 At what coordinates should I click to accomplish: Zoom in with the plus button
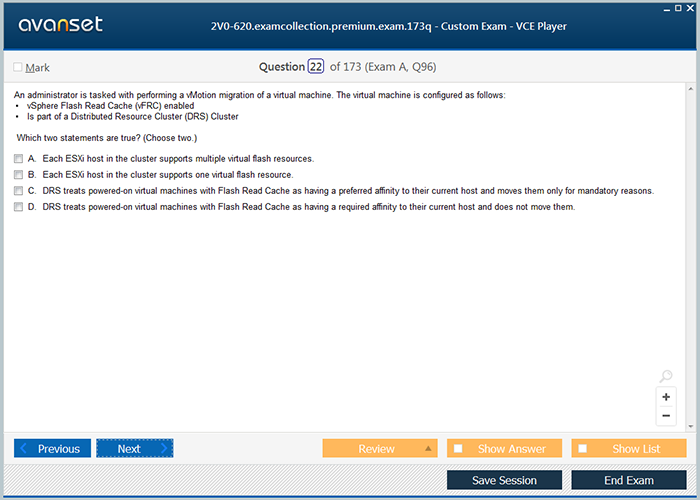click(x=666, y=397)
